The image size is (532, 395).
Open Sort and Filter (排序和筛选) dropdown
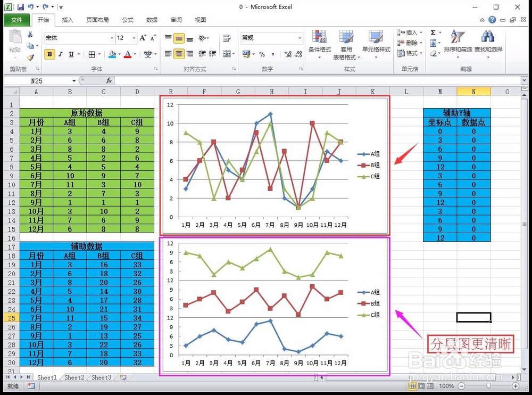point(458,45)
